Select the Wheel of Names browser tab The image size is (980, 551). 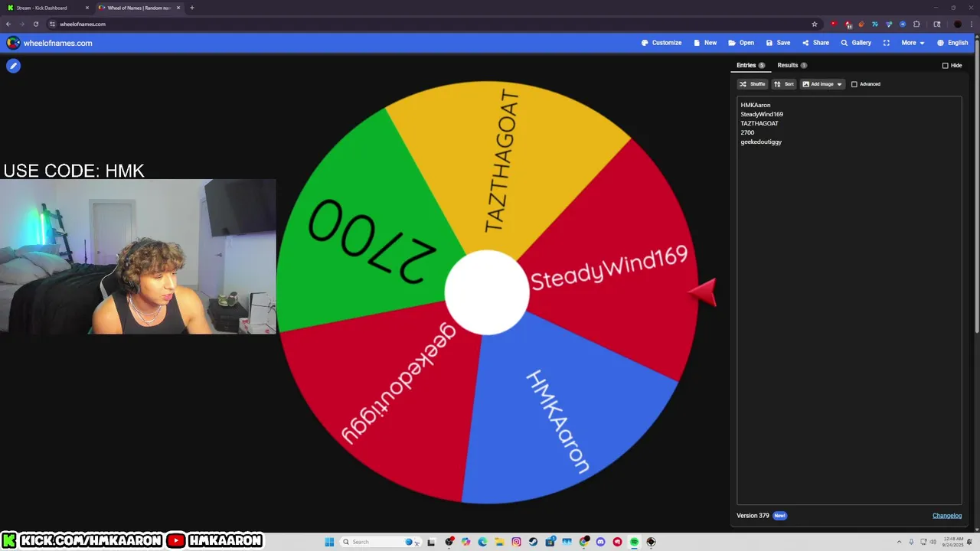139,8
